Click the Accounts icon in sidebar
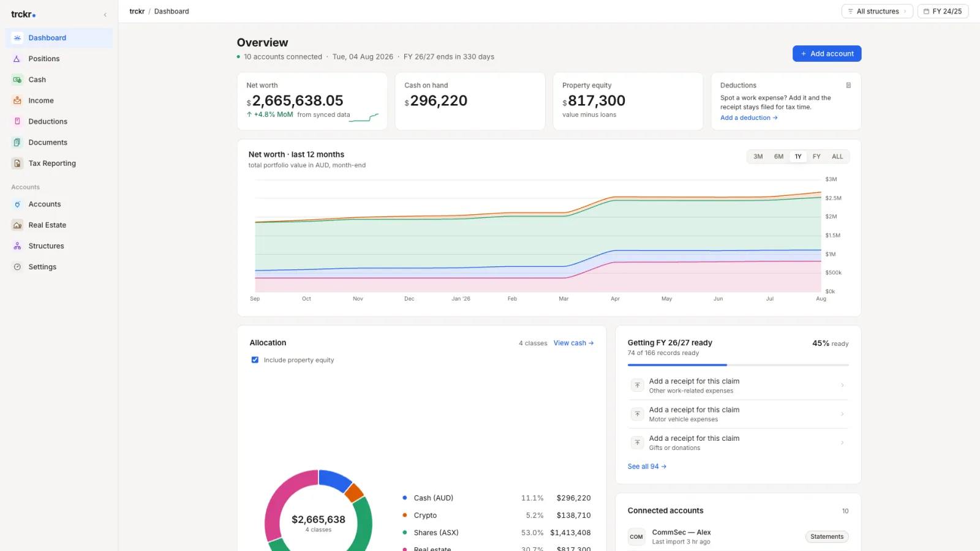This screenshot has width=980, height=551. point(17,204)
